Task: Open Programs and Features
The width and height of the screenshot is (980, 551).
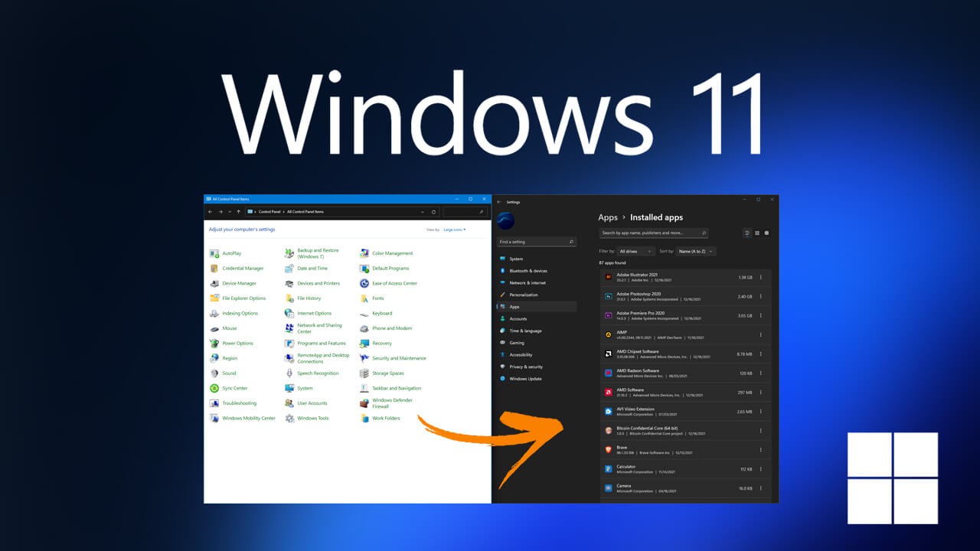Action: [x=315, y=344]
